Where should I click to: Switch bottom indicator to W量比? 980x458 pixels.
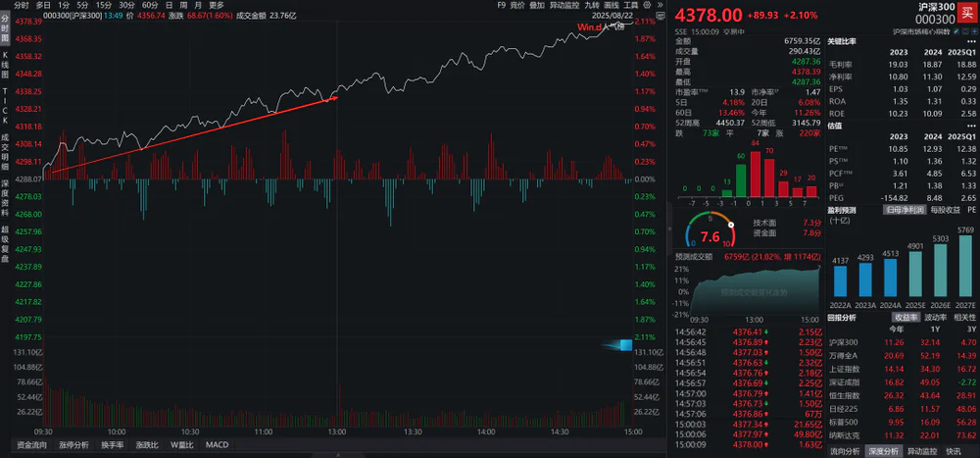[x=182, y=445]
